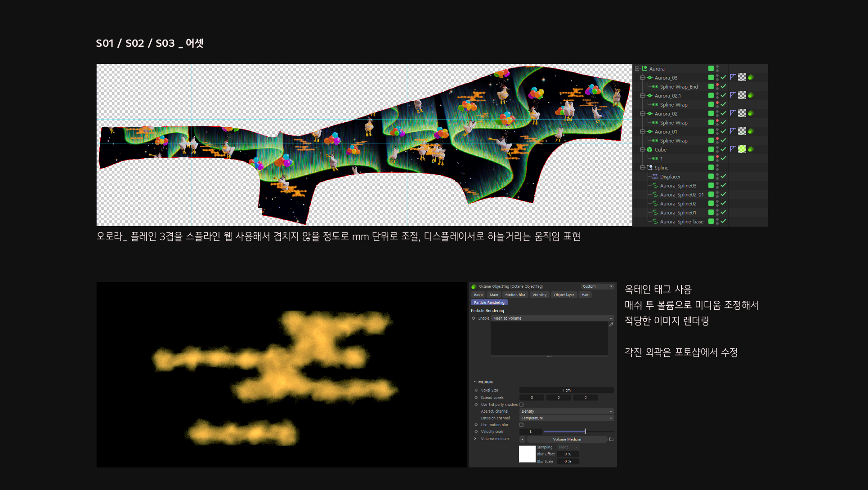The width and height of the screenshot is (868, 490).
Task: Open the Object layer tab
Action: coord(564,295)
